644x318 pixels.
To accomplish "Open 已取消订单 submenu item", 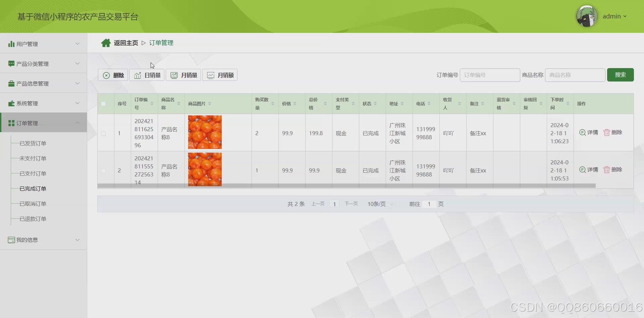I will click(33, 204).
